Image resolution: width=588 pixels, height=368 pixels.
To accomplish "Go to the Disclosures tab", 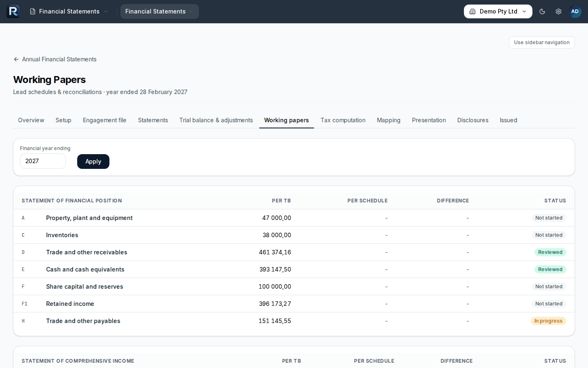I will point(473,120).
